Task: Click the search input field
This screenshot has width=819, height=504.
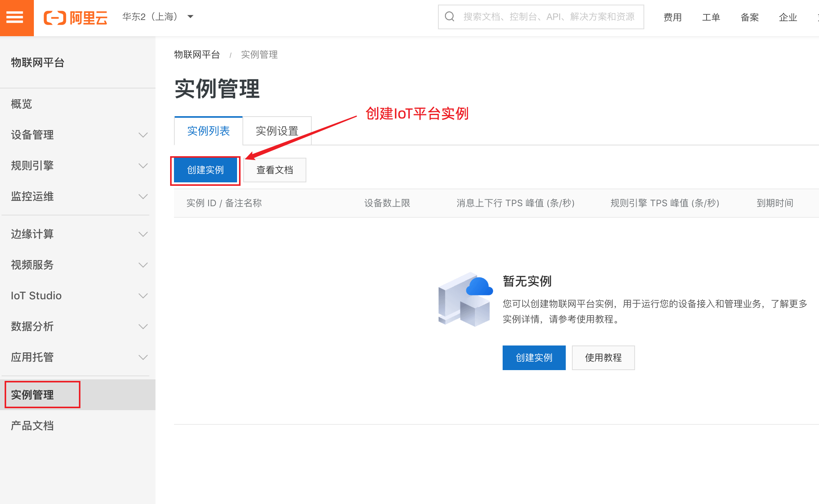Action: [x=539, y=17]
